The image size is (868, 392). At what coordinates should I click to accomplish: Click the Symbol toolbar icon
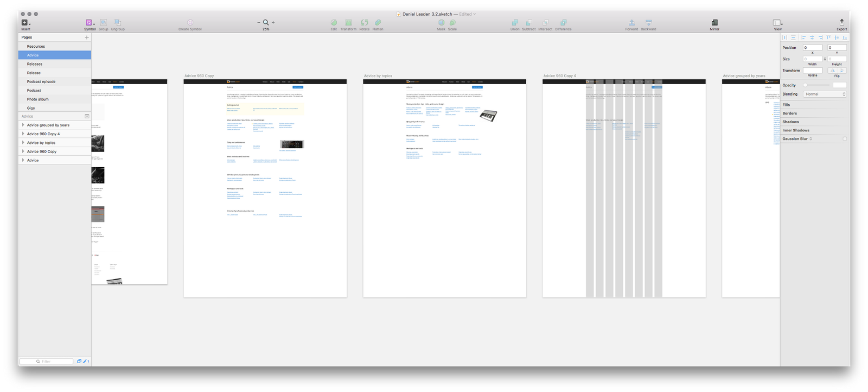point(89,23)
